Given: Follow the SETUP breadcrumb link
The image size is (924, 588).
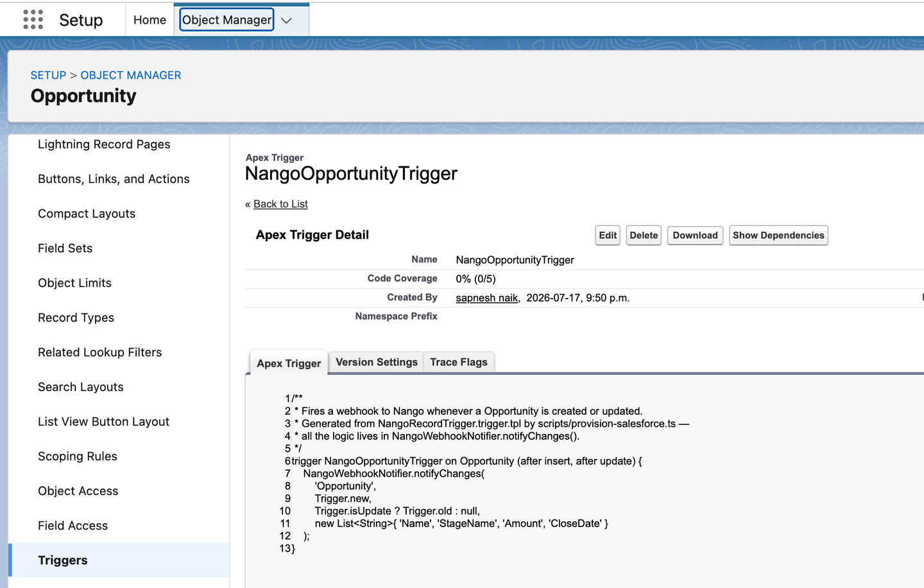Looking at the screenshot, I should [x=48, y=75].
